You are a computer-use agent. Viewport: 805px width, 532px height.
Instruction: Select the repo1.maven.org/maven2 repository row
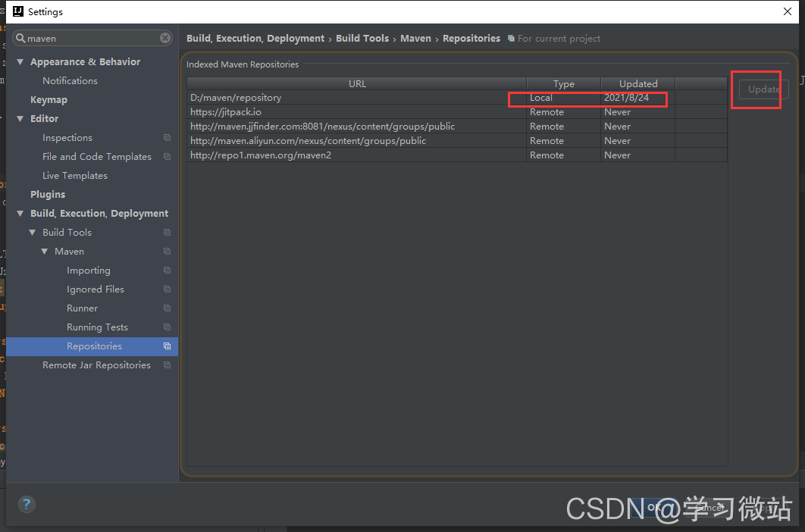point(457,155)
